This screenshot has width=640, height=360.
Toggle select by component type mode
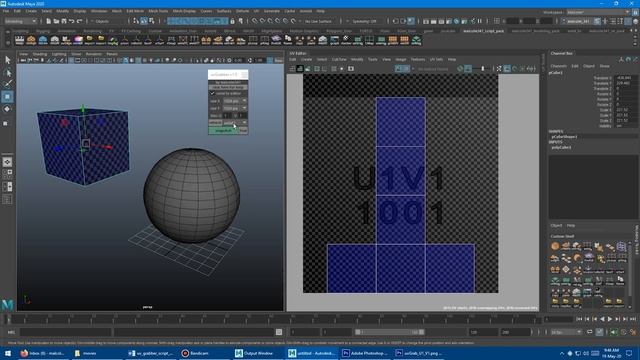point(151,21)
